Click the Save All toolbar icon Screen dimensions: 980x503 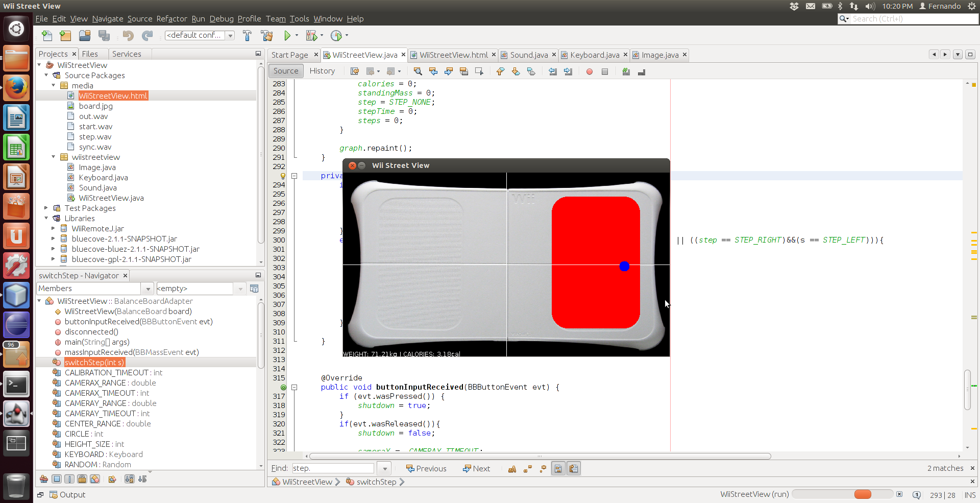pos(104,35)
